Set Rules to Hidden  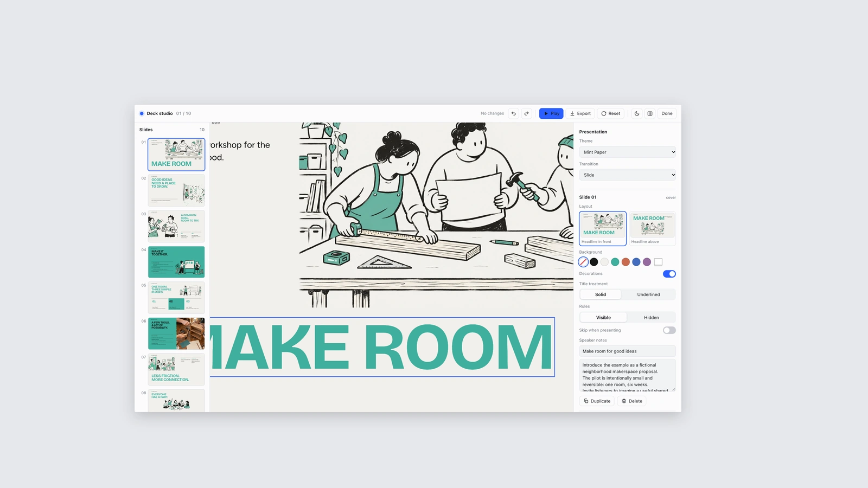652,318
